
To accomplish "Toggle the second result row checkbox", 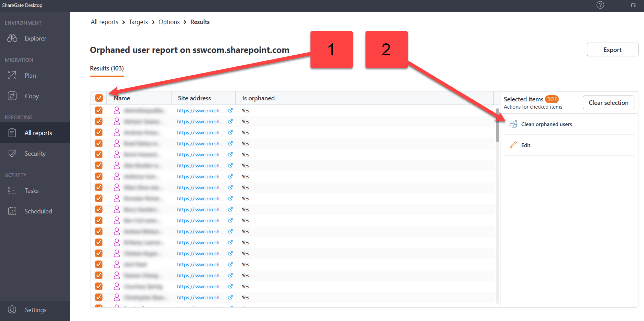I will coord(99,122).
